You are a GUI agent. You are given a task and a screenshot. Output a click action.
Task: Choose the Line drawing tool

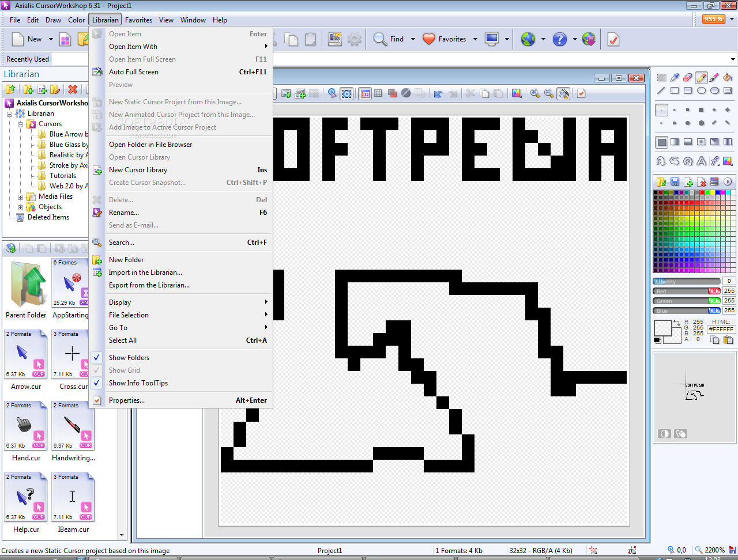(x=661, y=90)
